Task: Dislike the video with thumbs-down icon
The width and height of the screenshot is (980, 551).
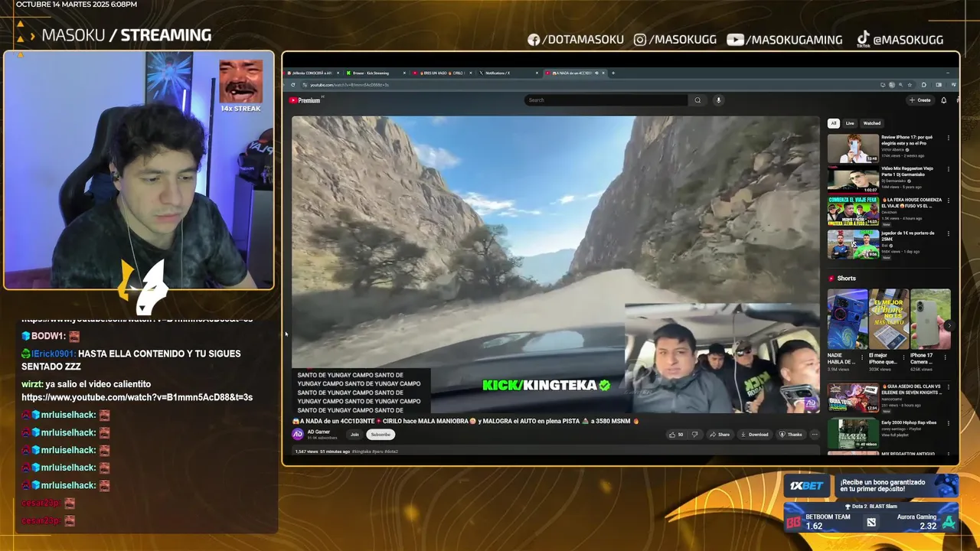Action: (x=694, y=435)
